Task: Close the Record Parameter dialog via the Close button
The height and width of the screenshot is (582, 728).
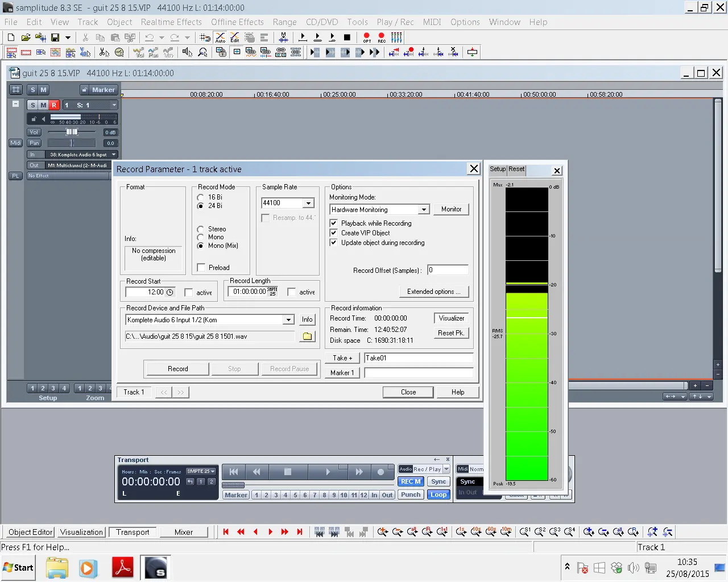Action: tap(408, 392)
